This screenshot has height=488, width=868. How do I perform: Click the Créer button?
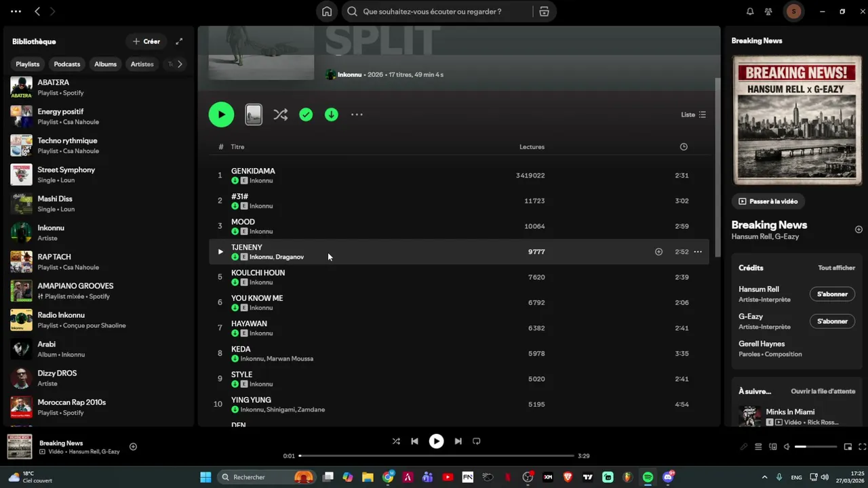[x=146, y=41]
